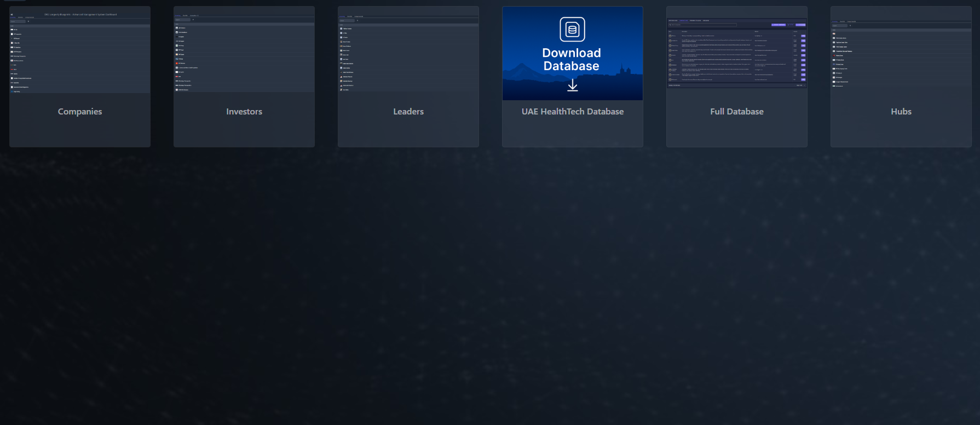Image resolution: width=980 pixels, height=425 pixels.
Task: Click the dashboard title in Companies preview
Action: tap(80, 14)
